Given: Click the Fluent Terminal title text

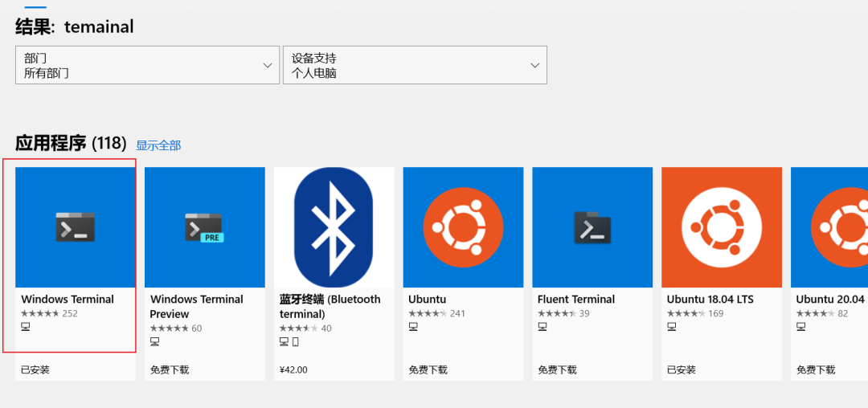Looking at the screenshot, I should (576, 299).
